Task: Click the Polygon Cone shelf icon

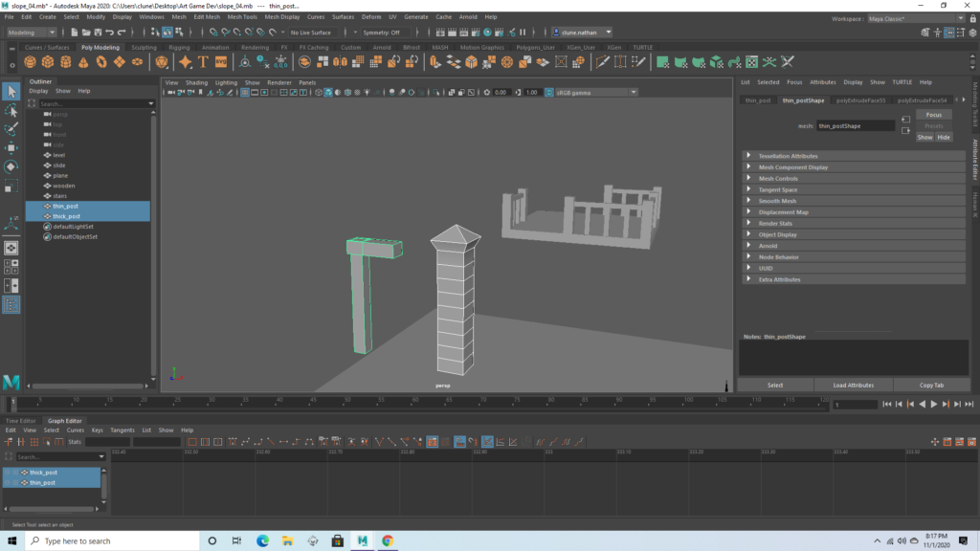Action: coord(84,62)
